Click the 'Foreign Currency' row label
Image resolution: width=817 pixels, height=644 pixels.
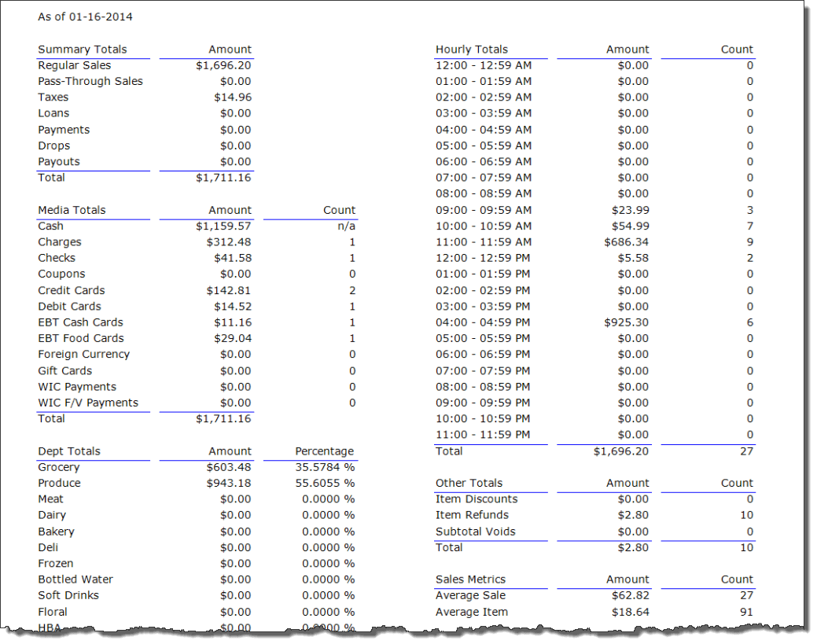point(84,355)
